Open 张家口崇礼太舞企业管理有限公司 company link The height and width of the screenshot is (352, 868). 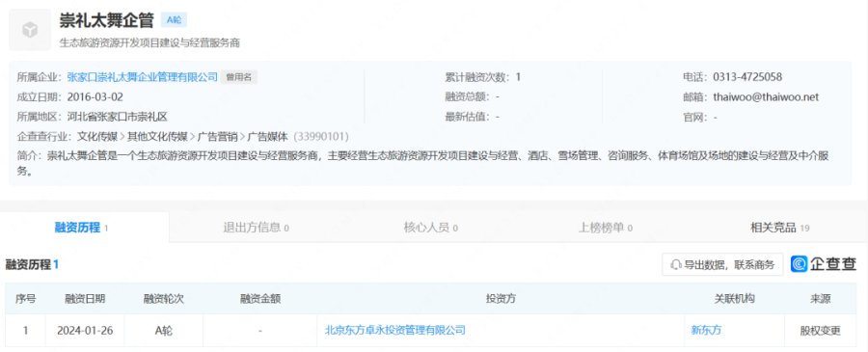(143, 77)
